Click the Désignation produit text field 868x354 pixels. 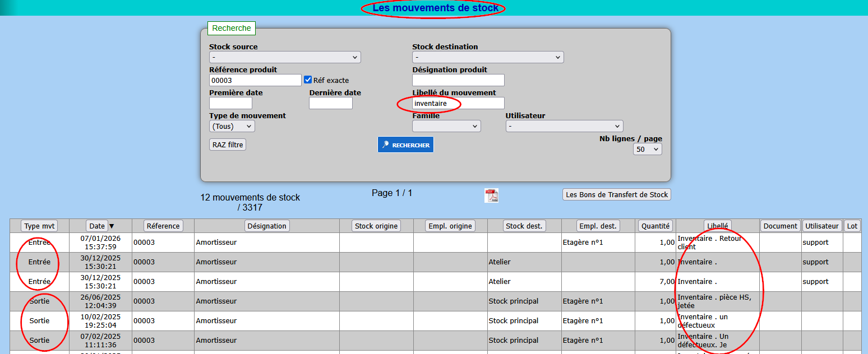(x=458, y=80)
